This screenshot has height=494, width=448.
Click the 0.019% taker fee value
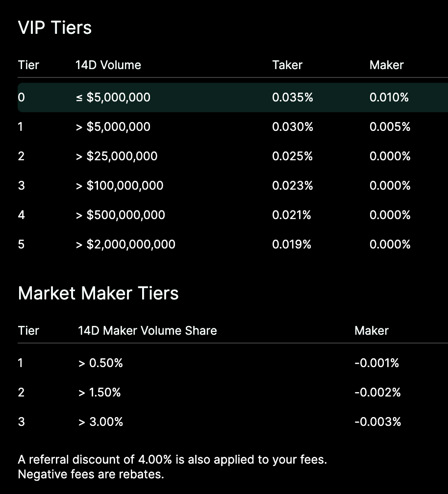[x=292, y=245]
